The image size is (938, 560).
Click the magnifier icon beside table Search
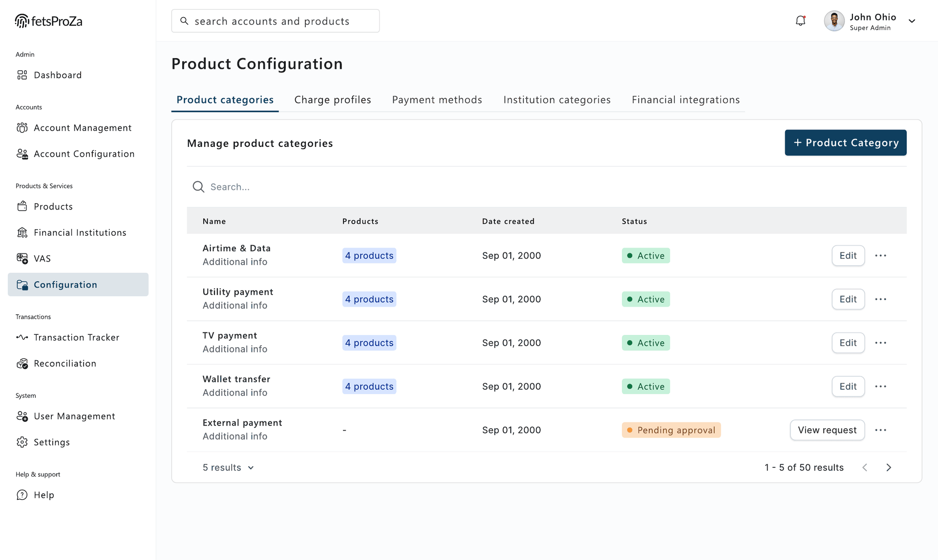tap(198, 187)
